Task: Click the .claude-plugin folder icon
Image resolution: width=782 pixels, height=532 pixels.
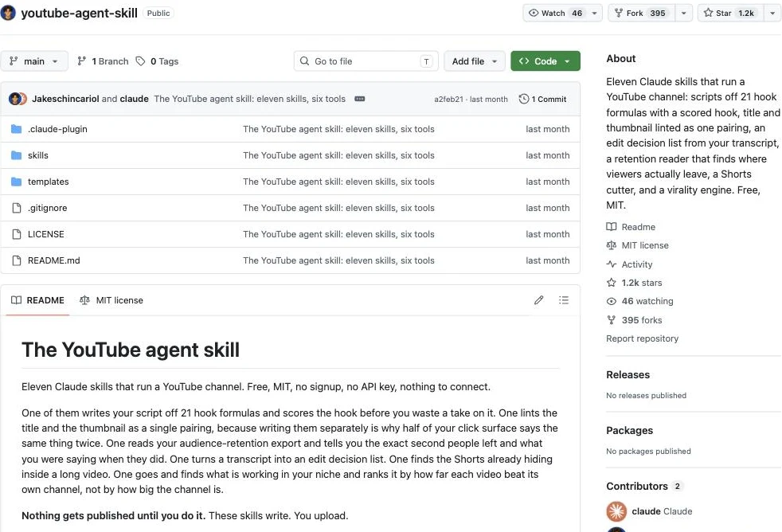Action: 17,129
